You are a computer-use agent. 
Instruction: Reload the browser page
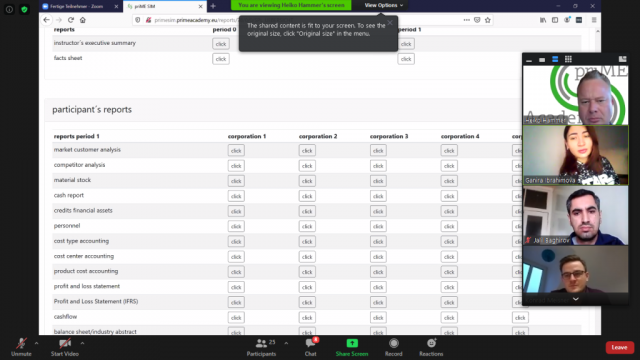tap(71, 20)
